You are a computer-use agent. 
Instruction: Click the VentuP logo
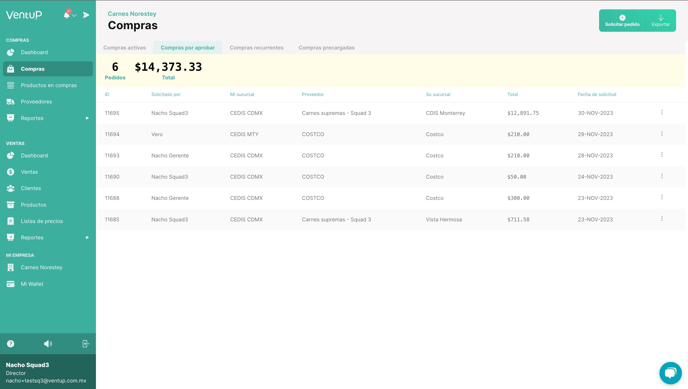[24, 14]
